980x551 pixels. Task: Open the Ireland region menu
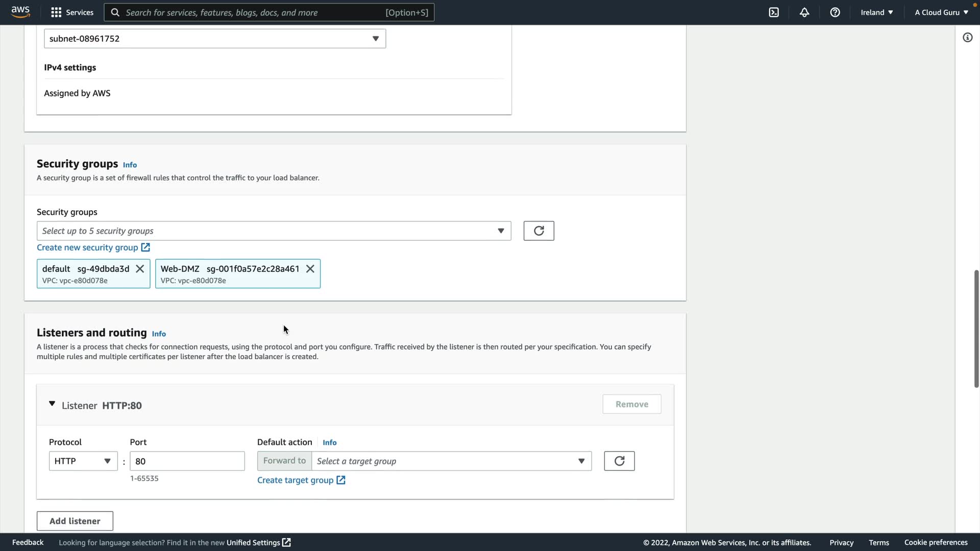click(876, 12)
